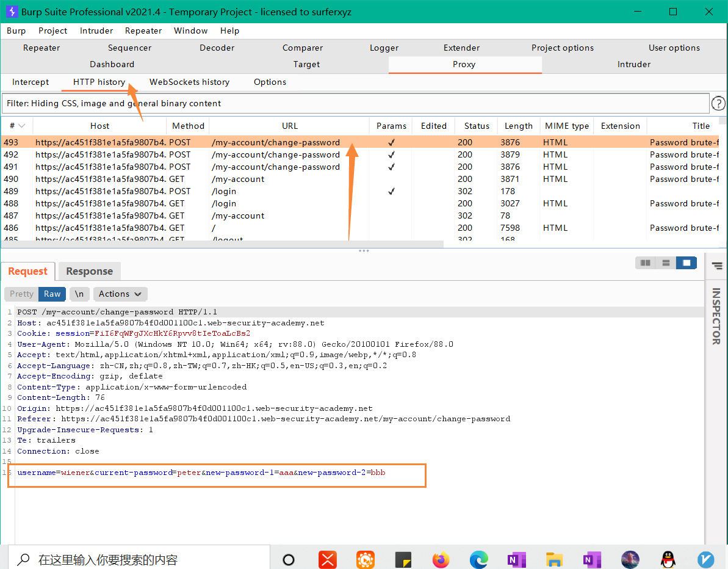The image size is (728, 569).
Task: Switch to the Comparer tab
Action: coord(302,48)
